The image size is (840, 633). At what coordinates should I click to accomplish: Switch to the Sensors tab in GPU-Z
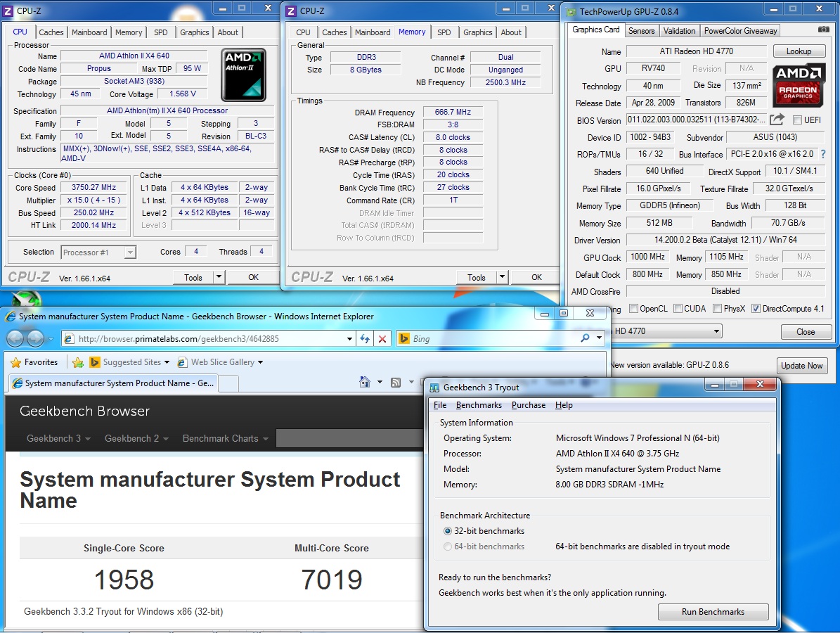(x=641, y=30)
